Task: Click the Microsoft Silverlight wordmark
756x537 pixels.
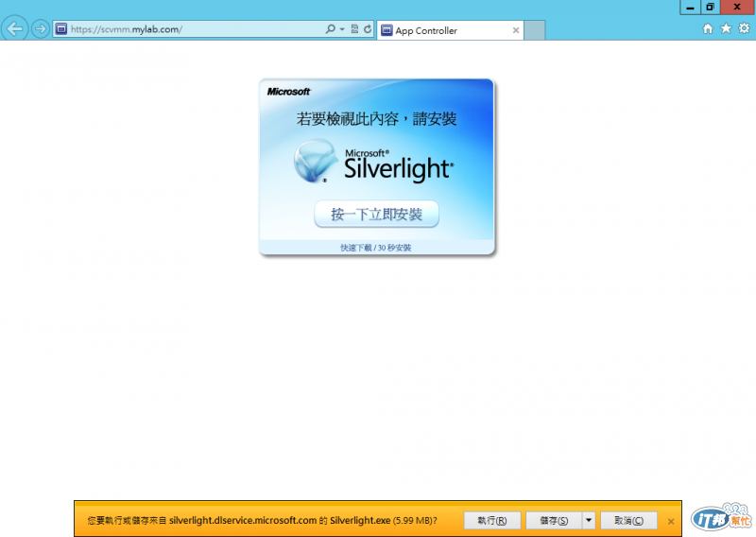Action: point(399,165)
